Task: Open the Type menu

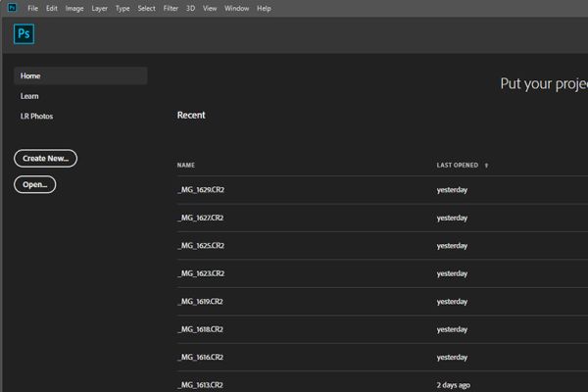Action: (122, 8)
